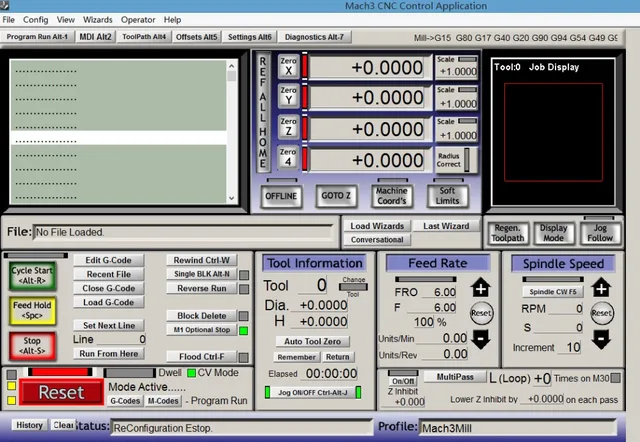Toggle the Single BLK indicator
Image resolution: width=640 pixels, height=442 pixels.
(x=244, y=275)
